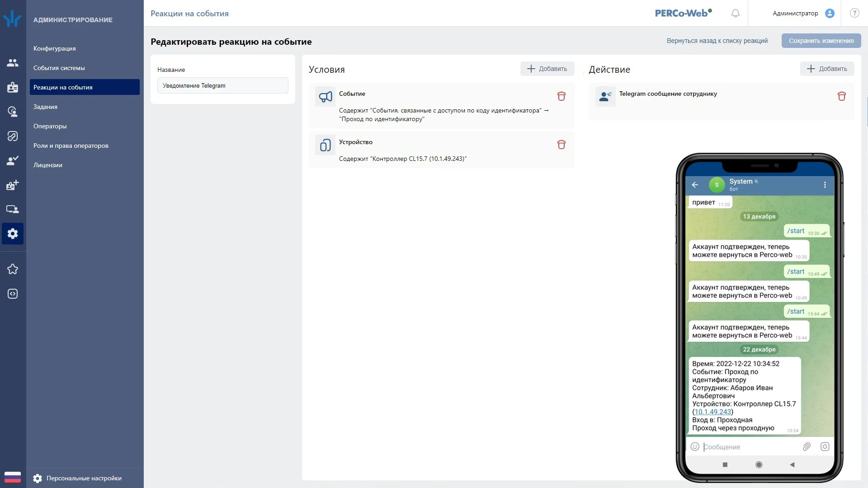Tap the camera icon in Telegram input

[825, 447]
